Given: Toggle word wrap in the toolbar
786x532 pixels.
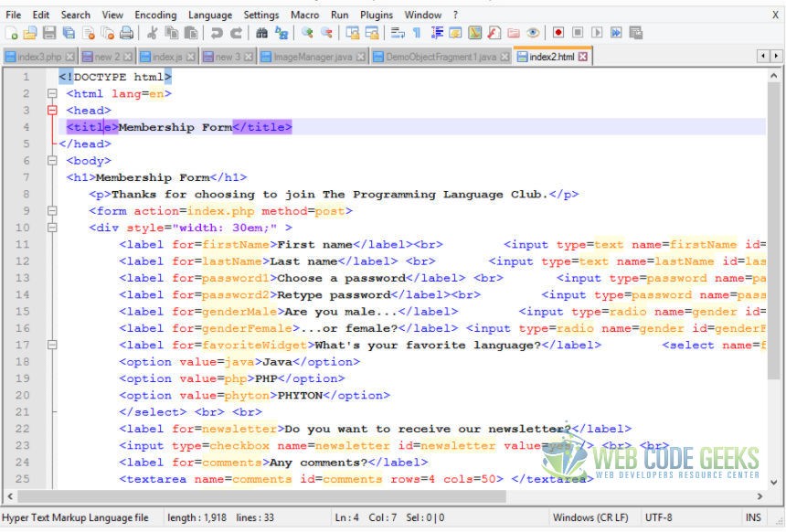Looking at the screenshot, I should click(x=398, y=33).
